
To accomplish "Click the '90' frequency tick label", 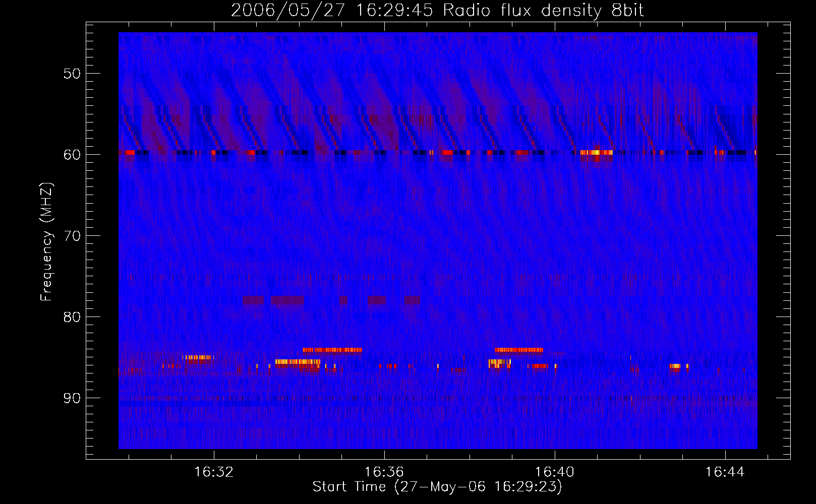I will (72, 399).
